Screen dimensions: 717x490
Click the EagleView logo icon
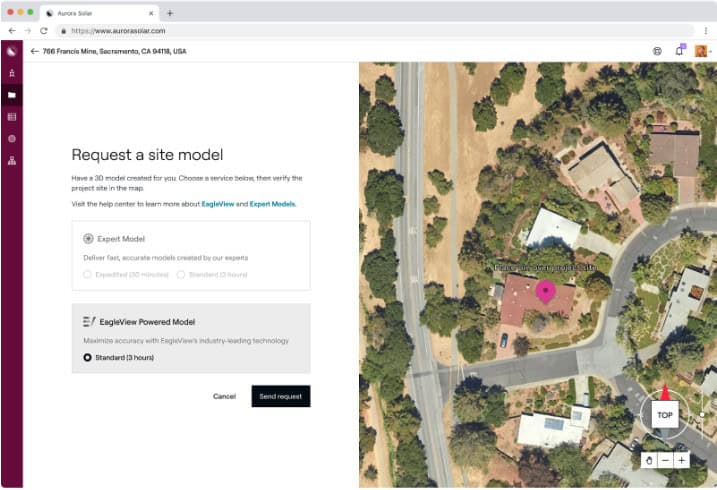click(x=89, y=322)
